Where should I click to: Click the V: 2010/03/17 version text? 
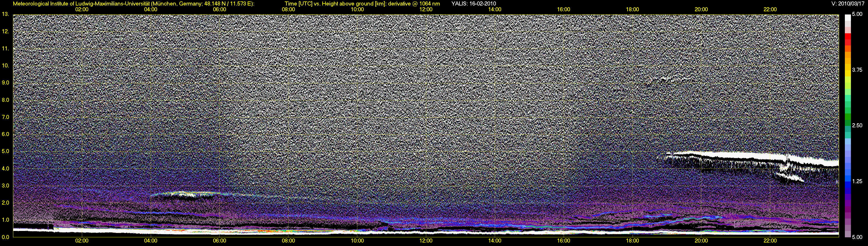[850, 4]
